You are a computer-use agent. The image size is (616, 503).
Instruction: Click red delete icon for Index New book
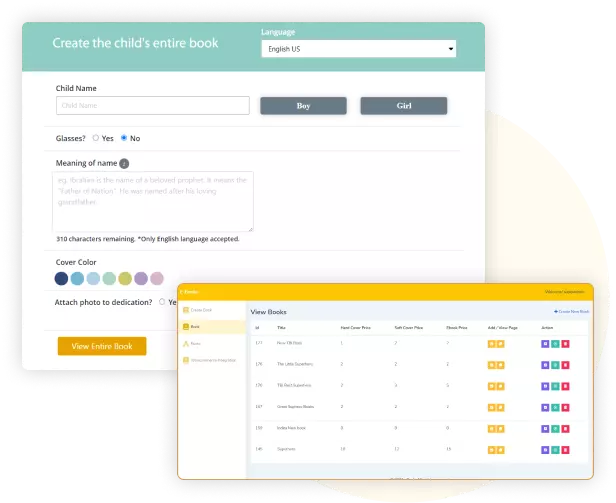click(x=565, y=429)
